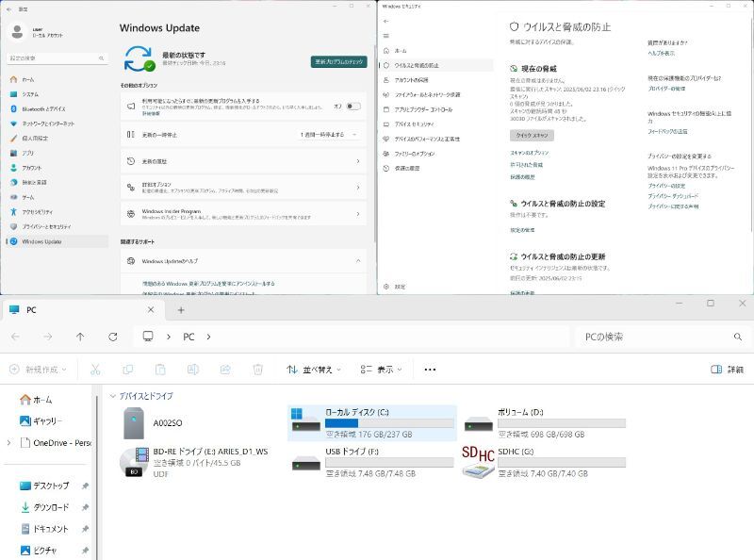The image size is (754, 560).
Task: Go back in the Settings window
Action: tap(8, 9)
